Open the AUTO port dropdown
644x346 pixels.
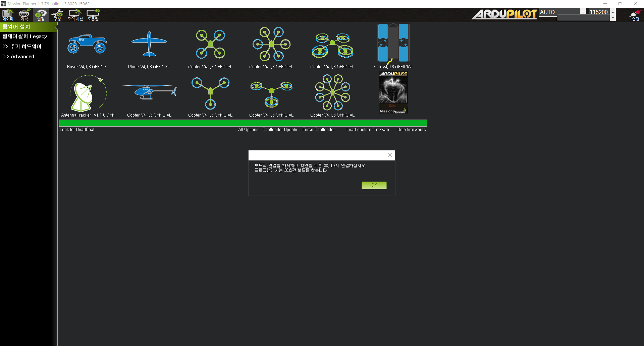[583, 12]
